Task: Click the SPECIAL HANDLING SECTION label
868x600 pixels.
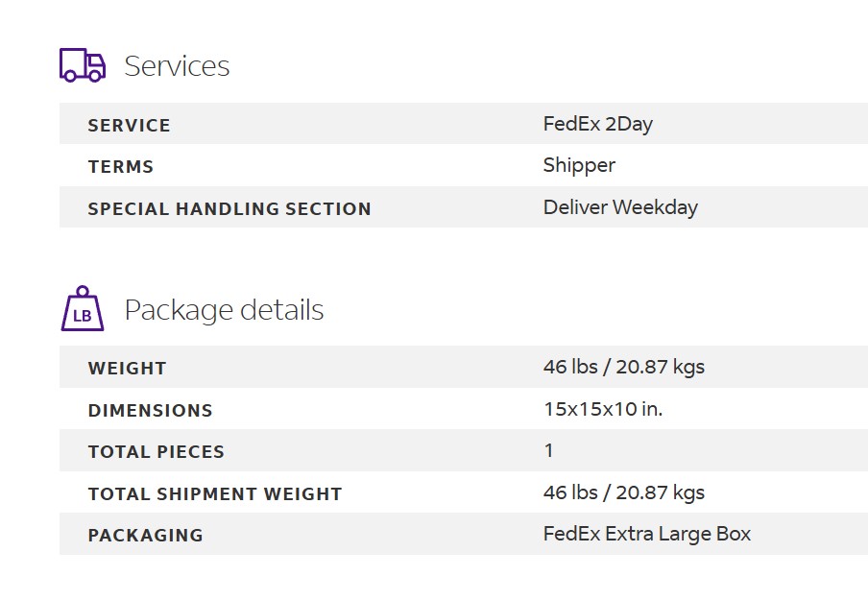Action: [x=229, y=208]
